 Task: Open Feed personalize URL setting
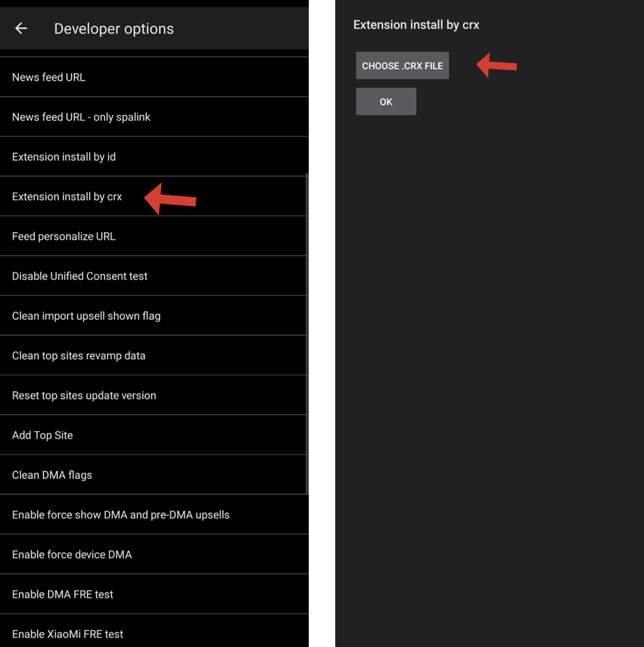click(154, 236)
